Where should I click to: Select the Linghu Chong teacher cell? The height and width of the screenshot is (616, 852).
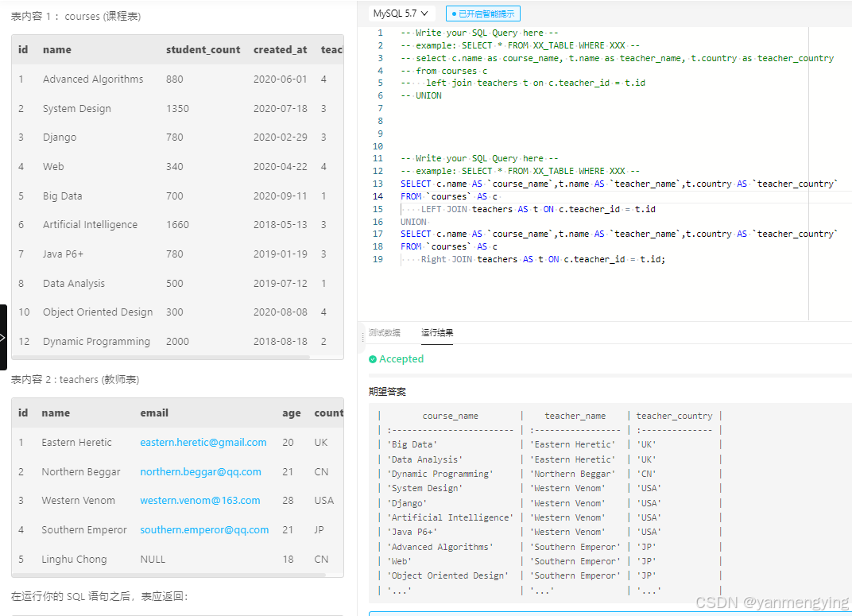click(x=75, y=559)
